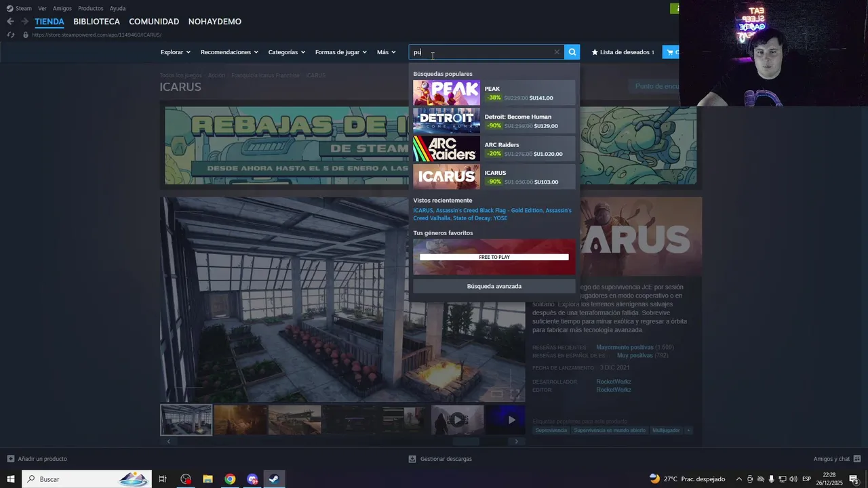Screen dimensions: 868x488
Task: Open the Steam menu
Action: (x=19, y=9)
